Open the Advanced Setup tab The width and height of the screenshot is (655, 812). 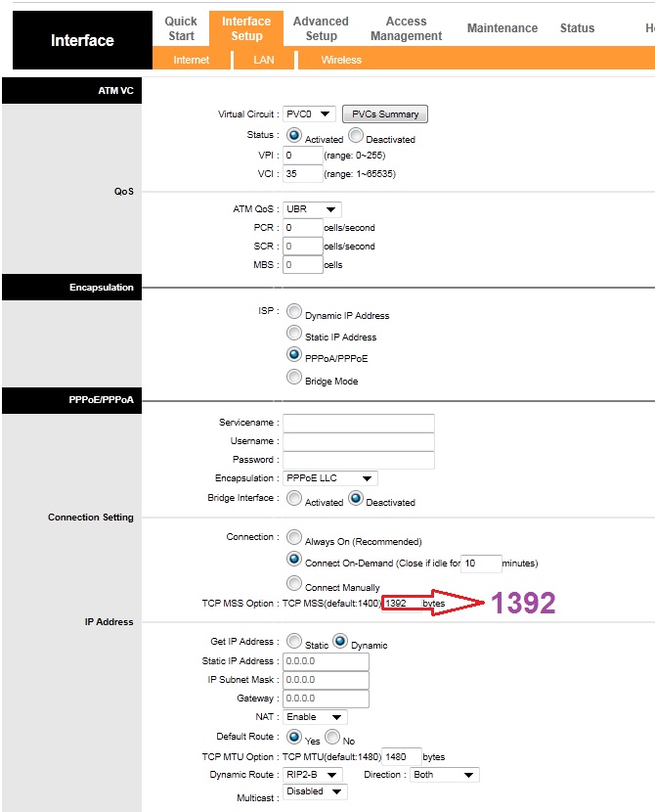pyautogui.click(x=321, y=28)
